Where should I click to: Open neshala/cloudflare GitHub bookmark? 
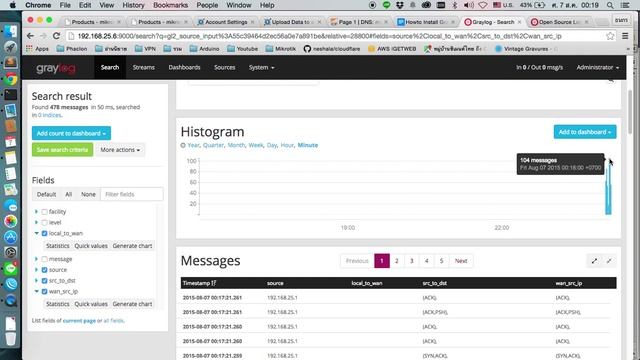click(x=332, y=49)
